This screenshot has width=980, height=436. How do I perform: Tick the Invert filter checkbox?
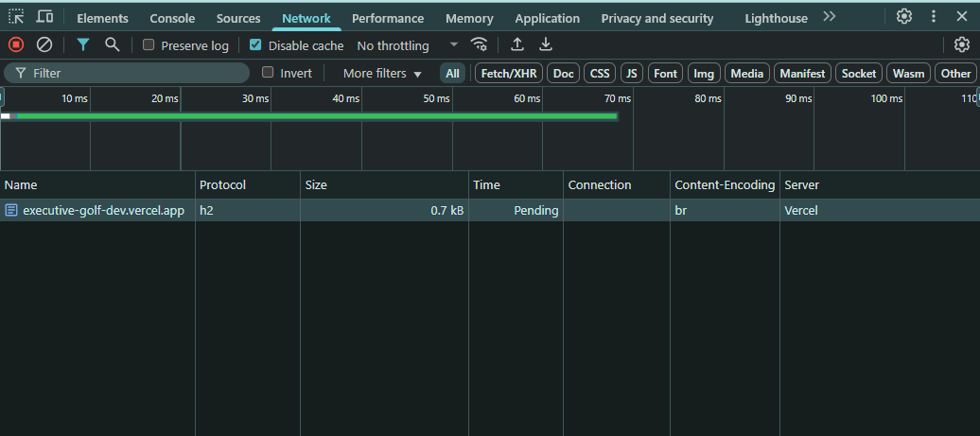click(x=268, y=73)
